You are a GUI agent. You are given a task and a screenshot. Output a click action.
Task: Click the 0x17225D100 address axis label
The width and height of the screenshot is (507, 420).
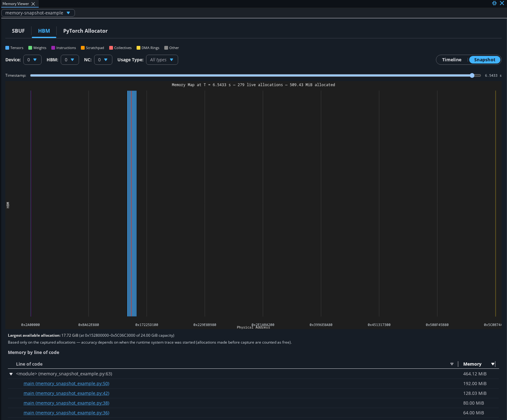click(147, 325)
